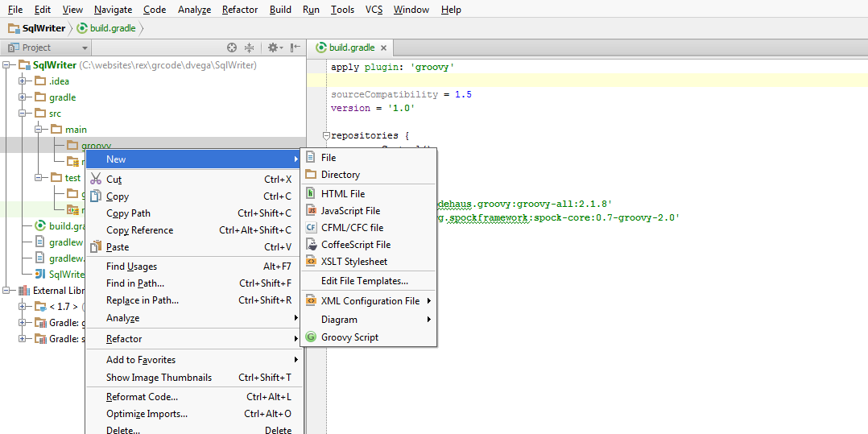Click the "apply plugin: 'groovy'" code line
This screenshot has width=868, height=434.
392,67
